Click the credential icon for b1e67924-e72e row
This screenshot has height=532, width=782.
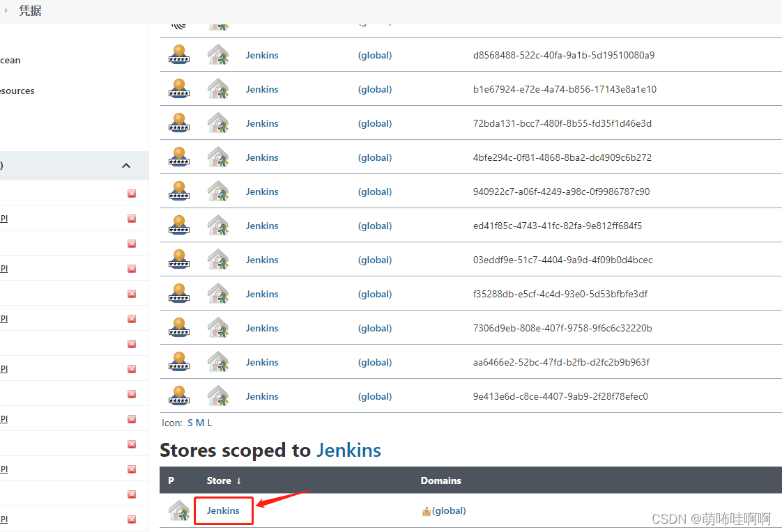[x=179, y=88]
